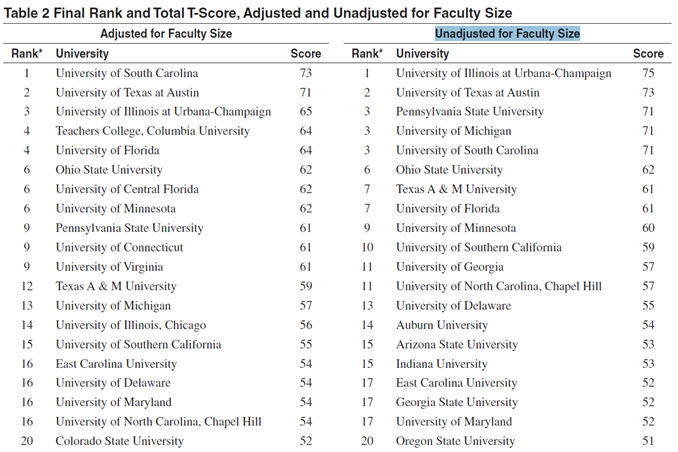This screenshot has height=452, width=678.
Task: Select "University of Illinois, Chicago" entry
Action: [x=130, y=325]
